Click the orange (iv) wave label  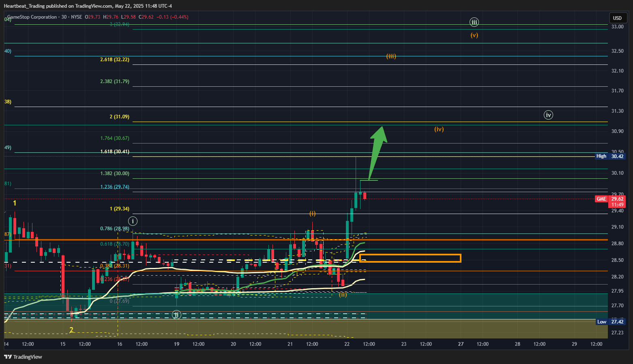click(439, 129)
